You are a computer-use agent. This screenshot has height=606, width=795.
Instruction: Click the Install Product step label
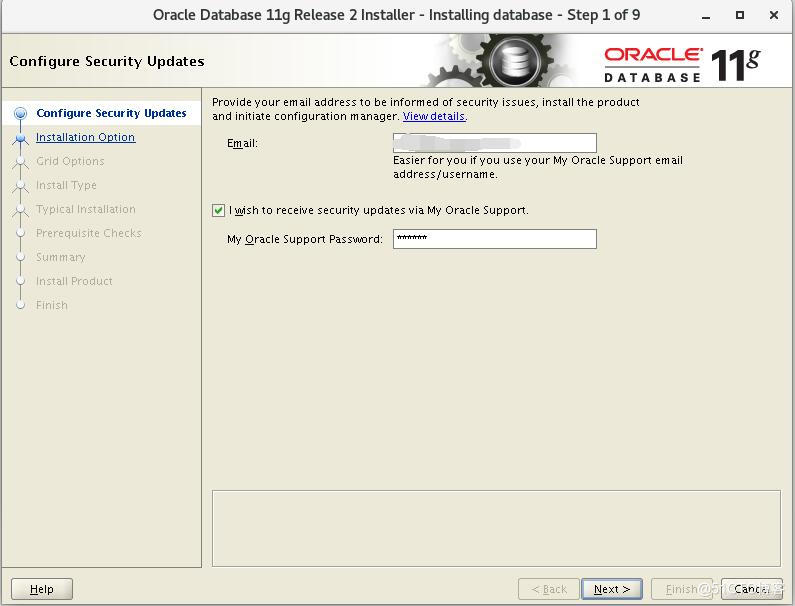click(x=74, y=281)
